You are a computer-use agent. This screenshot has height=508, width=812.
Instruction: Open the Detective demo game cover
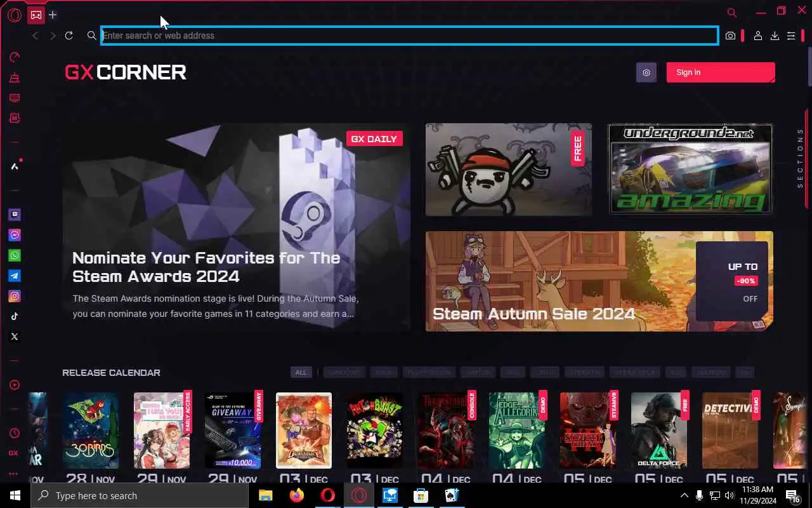point(730,431)
